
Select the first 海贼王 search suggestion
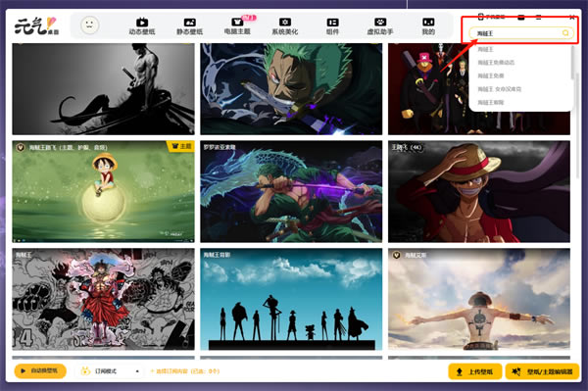pyautogui.click(x=485, y=49)
